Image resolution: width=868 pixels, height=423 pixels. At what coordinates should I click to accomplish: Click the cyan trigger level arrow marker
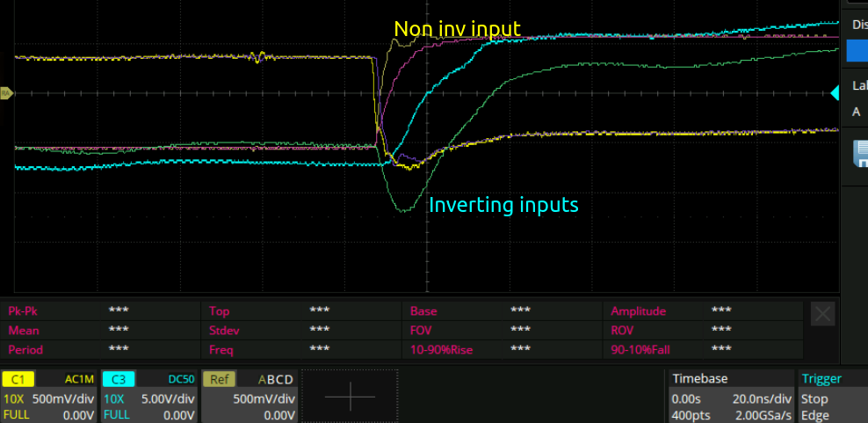point(835,92)
